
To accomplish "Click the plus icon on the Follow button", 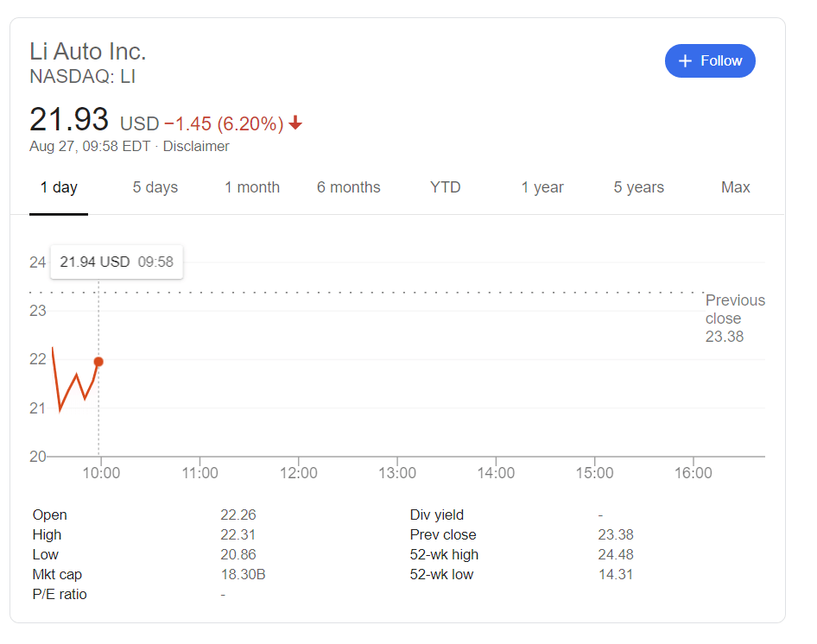I will pos(685,60).
